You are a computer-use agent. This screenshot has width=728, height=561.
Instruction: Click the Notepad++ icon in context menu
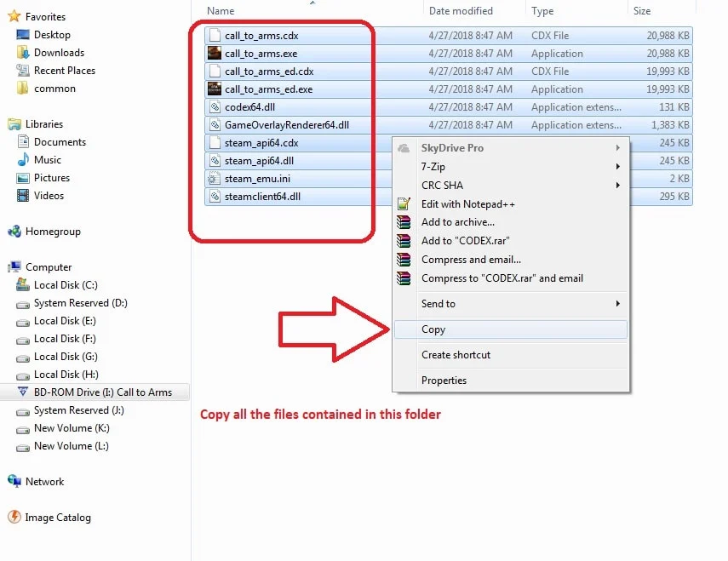(x=404, y=204)
